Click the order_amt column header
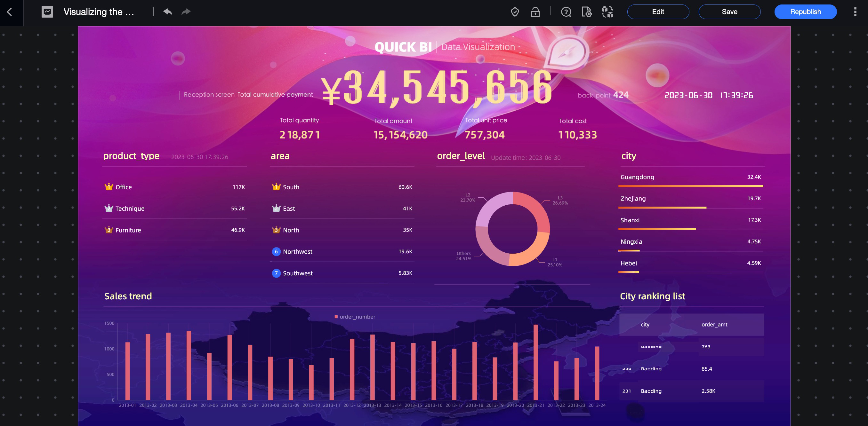Screen dimensions: 868x426 coord(714,325)
